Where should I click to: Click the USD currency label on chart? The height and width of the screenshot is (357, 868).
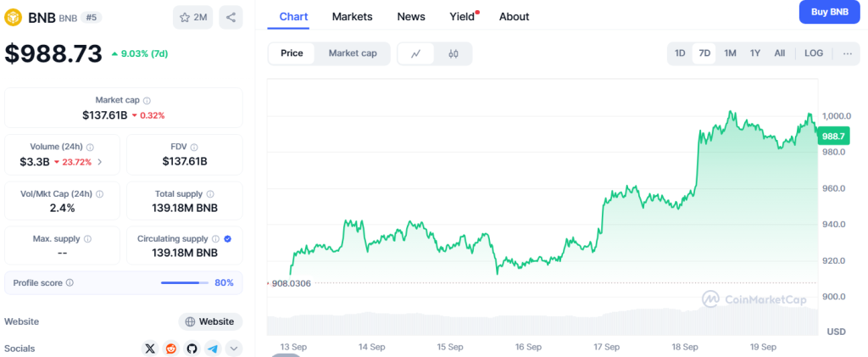[836, 332]
